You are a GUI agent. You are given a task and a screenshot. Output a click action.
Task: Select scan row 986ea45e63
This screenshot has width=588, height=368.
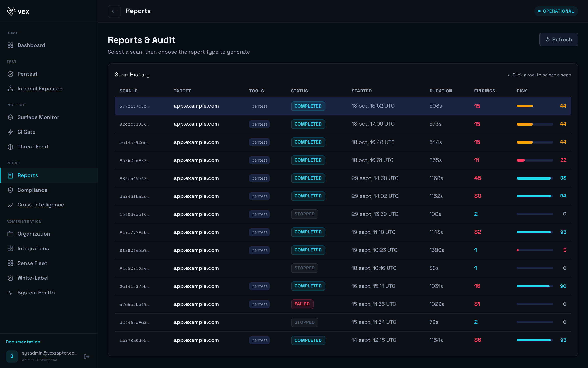click(343, 178)
